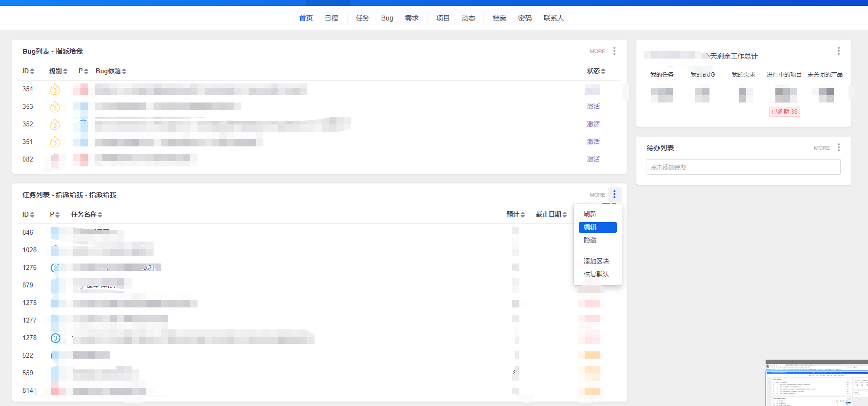Image resolution: width=868 pixels, height=406 pixels.
Task: Click MORE in the 待办列表 panel
Action: click(x=822, y=148)
